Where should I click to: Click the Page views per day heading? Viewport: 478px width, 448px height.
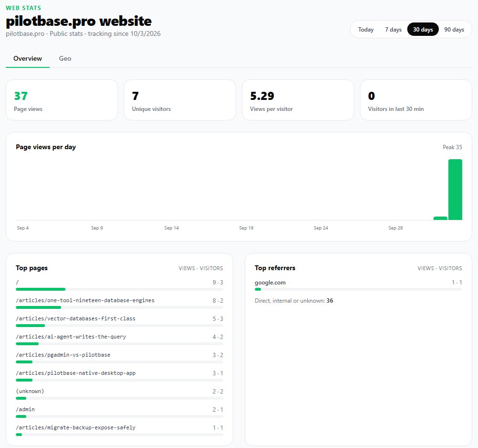click(x=46, y=147)
